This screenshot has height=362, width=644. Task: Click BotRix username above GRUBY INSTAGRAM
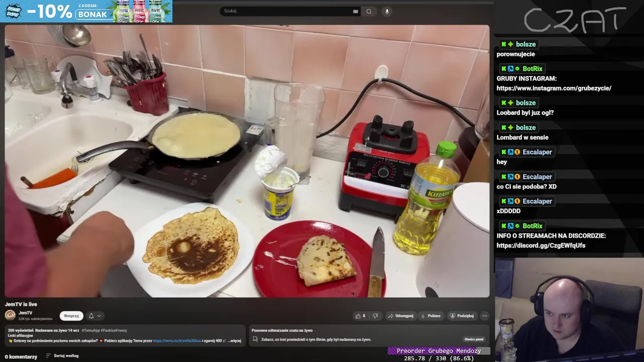532,69
